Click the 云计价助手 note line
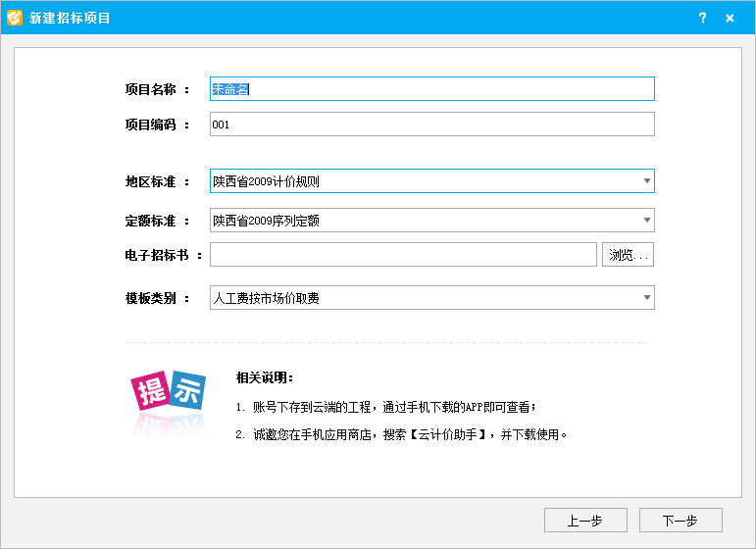 point(401,434)
